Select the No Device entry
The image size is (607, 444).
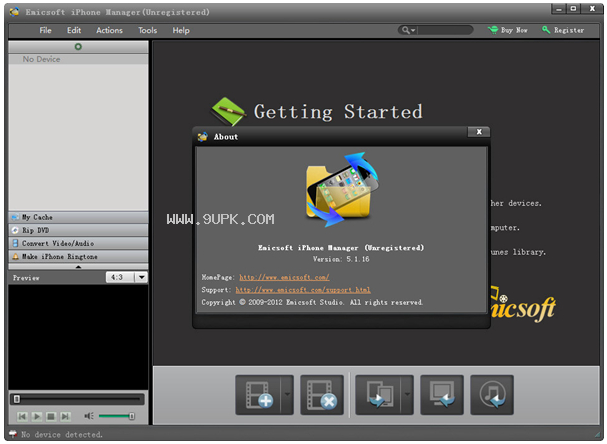coord(78,59)
